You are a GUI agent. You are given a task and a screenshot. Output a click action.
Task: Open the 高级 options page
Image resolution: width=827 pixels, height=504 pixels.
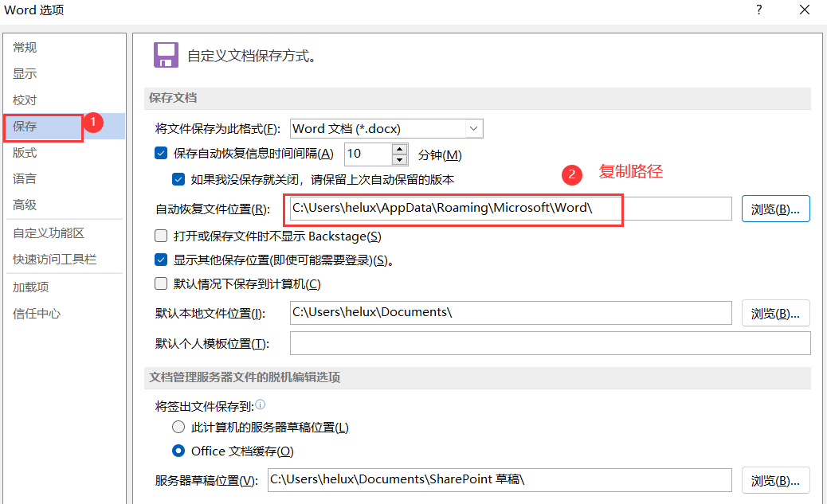pyautogui.click(x=24, y=205)
